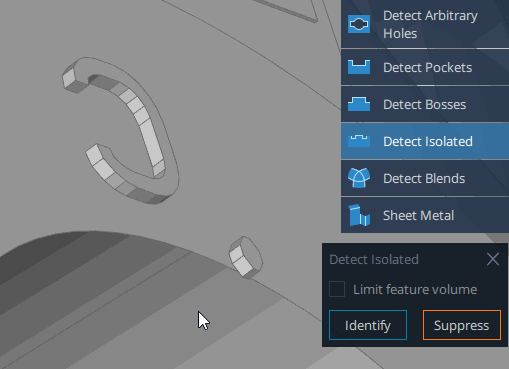This screenshot has width=509, height=369.
Task: Click the Detect Blends icon
Action: coord(359,178)
